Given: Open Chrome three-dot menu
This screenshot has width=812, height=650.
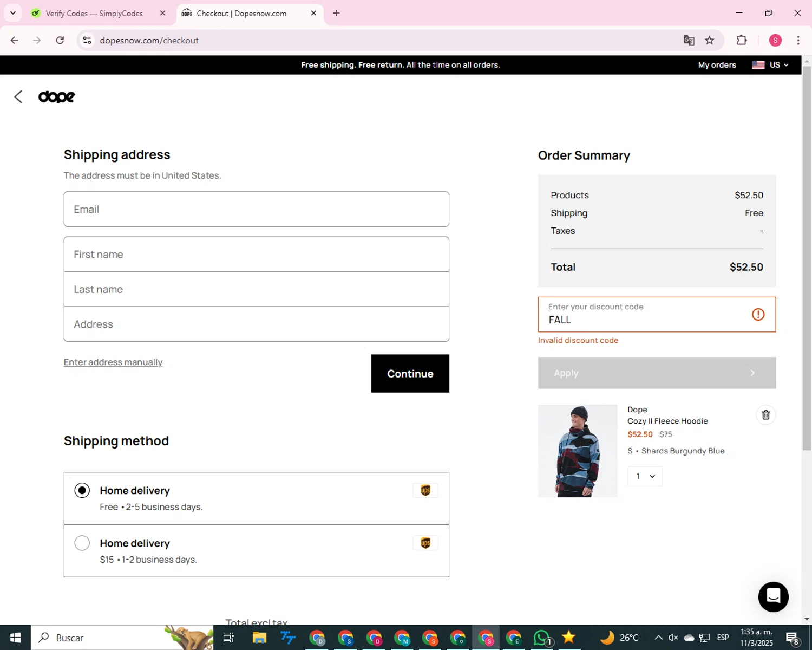Looking at the screenshot, I should coord(798,40).
